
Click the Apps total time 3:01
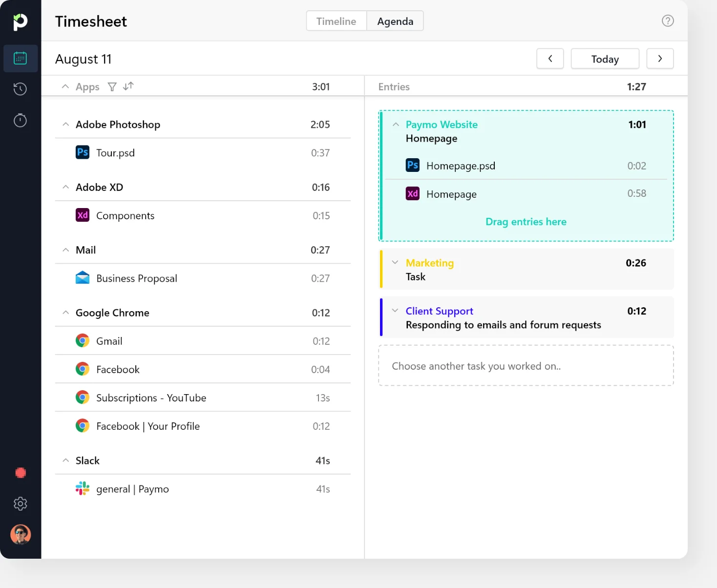coord(321,86)
